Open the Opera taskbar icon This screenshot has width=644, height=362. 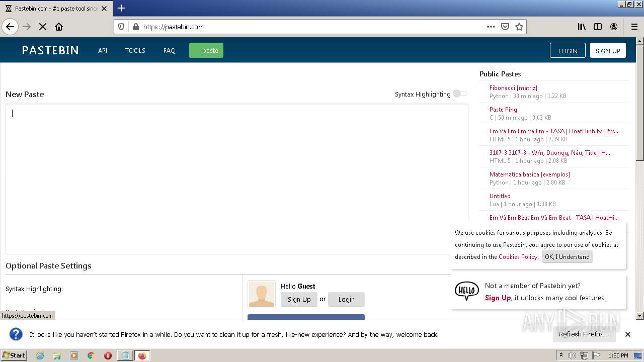(108, 355)
